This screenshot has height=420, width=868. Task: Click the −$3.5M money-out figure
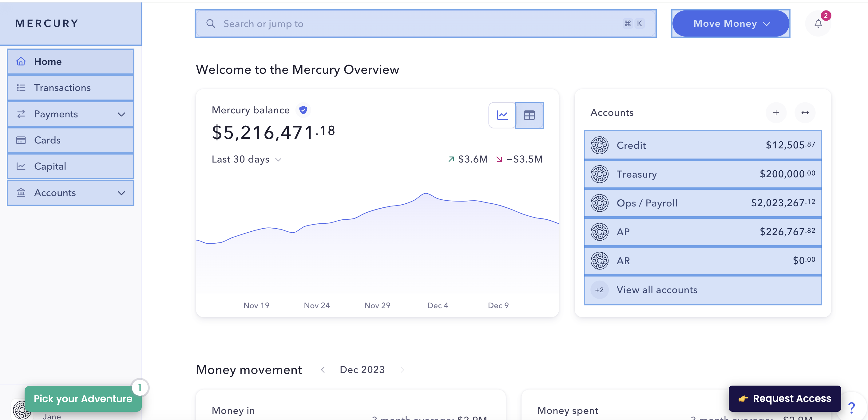525,159
